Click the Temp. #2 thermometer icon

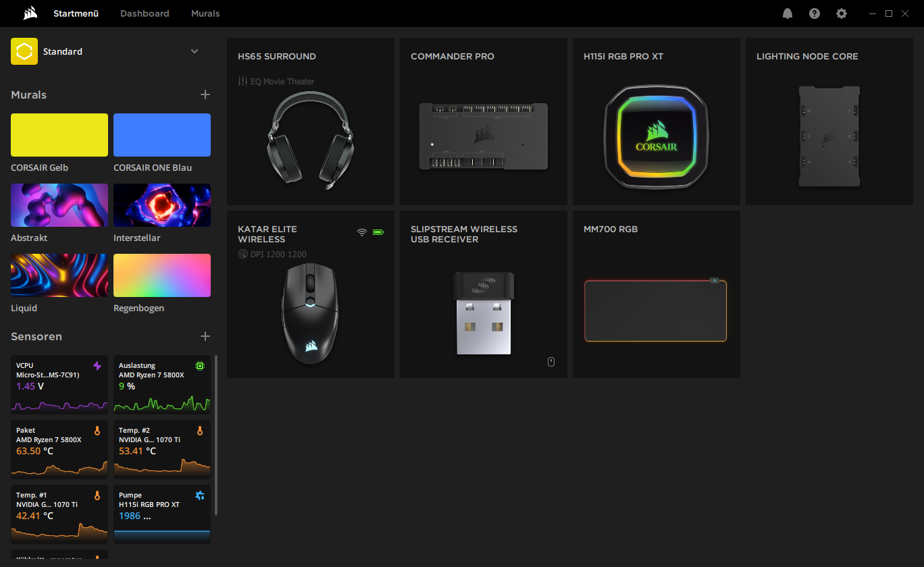coord(200,430)
